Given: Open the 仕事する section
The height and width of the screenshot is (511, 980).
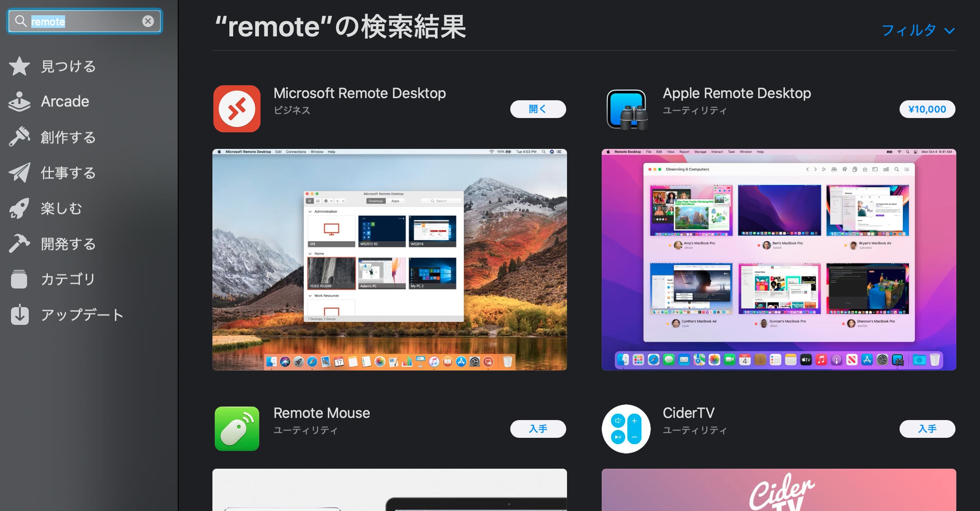Looking at the screenshot, I should click(x=68, y=173).
